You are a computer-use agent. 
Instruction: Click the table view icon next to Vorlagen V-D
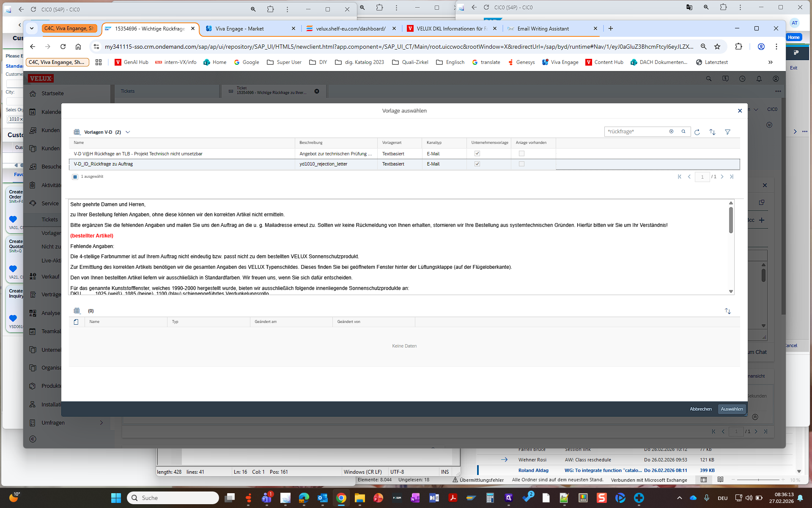click(77, 132)
